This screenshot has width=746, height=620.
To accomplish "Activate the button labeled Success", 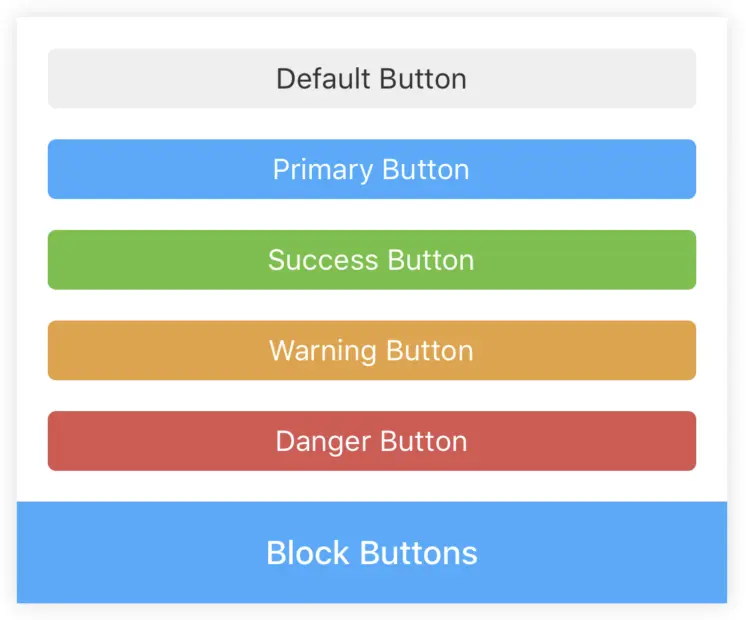I will tap(371, 260).
